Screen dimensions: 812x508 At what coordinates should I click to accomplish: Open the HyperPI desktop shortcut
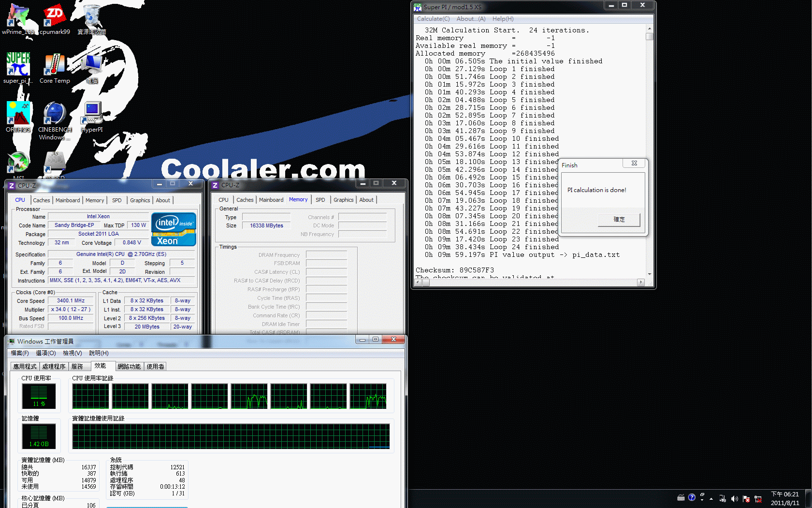tap(92, 115)
